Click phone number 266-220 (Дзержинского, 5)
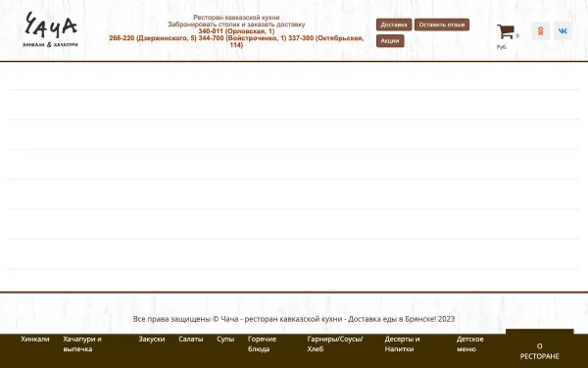588x368 pixels. (153, 38)
